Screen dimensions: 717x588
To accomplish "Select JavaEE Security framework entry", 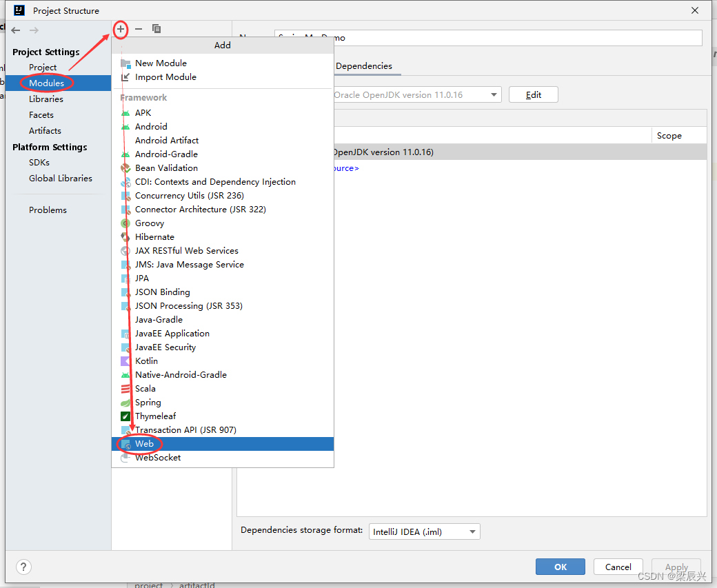I will (x=223, y=347).
